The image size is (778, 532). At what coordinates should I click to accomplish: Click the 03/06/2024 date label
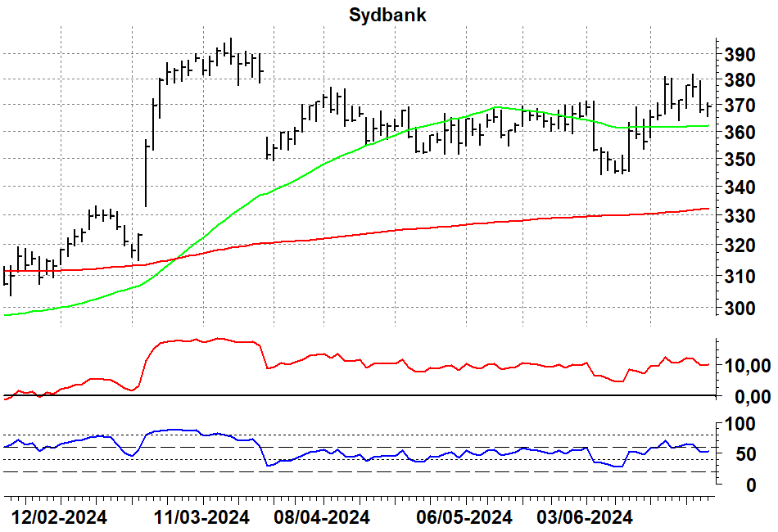[585, 518]
